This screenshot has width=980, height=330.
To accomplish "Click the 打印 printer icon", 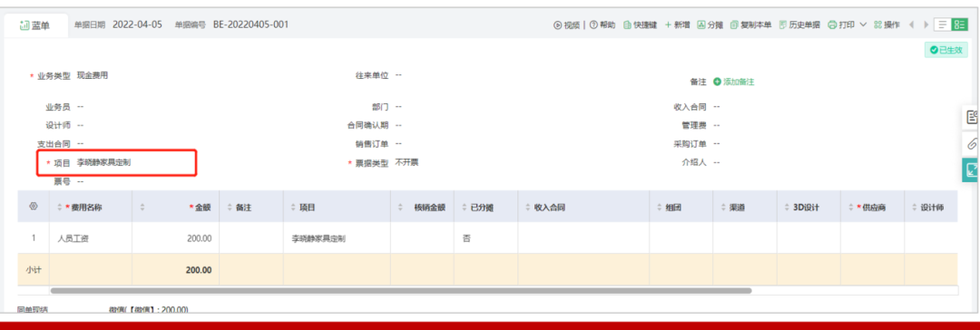I will (832, 25).
